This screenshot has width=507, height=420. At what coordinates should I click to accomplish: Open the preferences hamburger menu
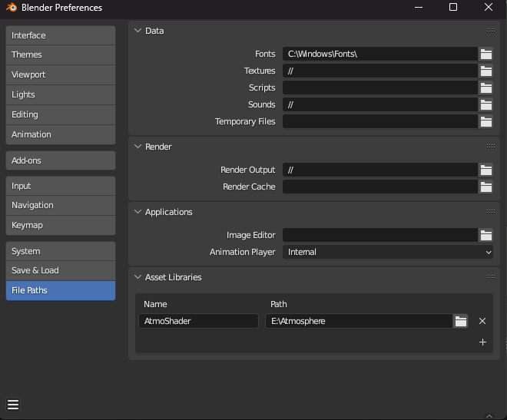coord(13,405)
